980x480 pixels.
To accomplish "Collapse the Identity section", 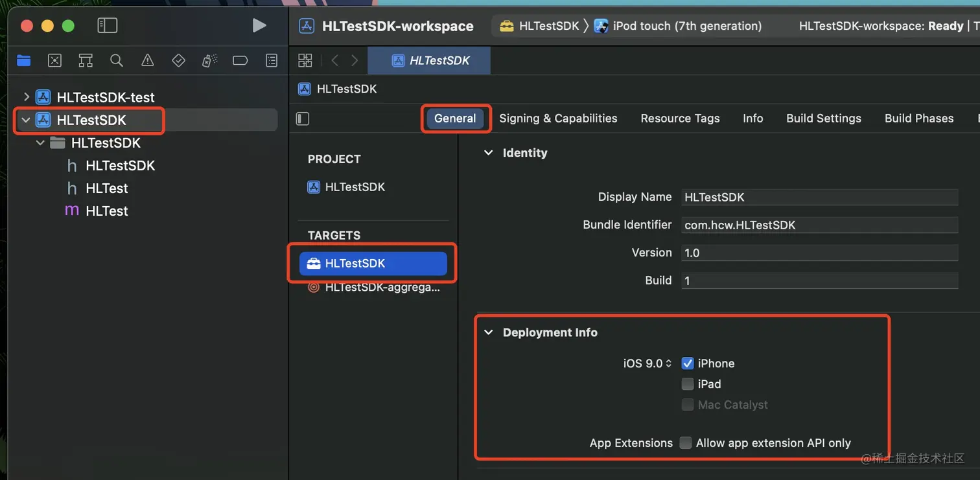I will (x=488, y=153).
